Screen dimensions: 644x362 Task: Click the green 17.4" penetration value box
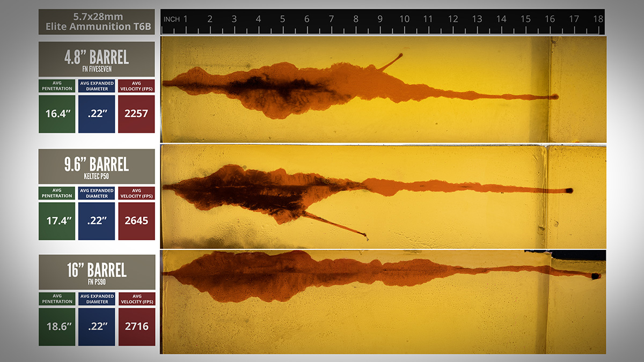point(57,221)
